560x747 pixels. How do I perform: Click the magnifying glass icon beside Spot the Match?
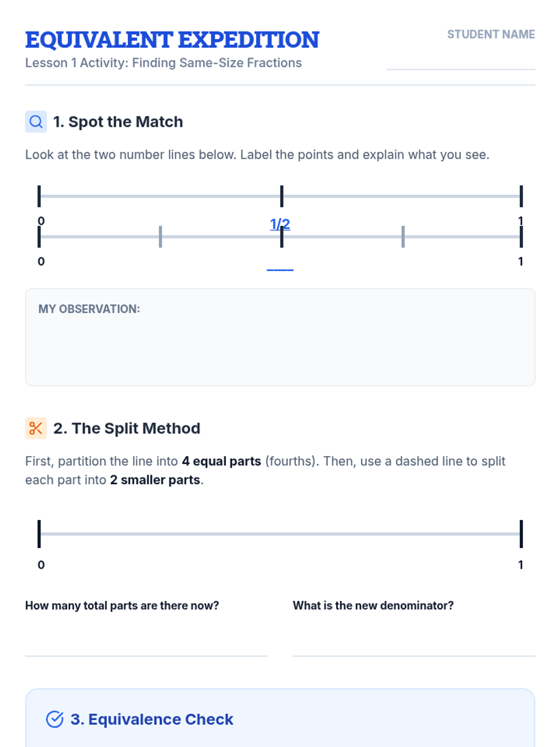(x=36, y=122)
